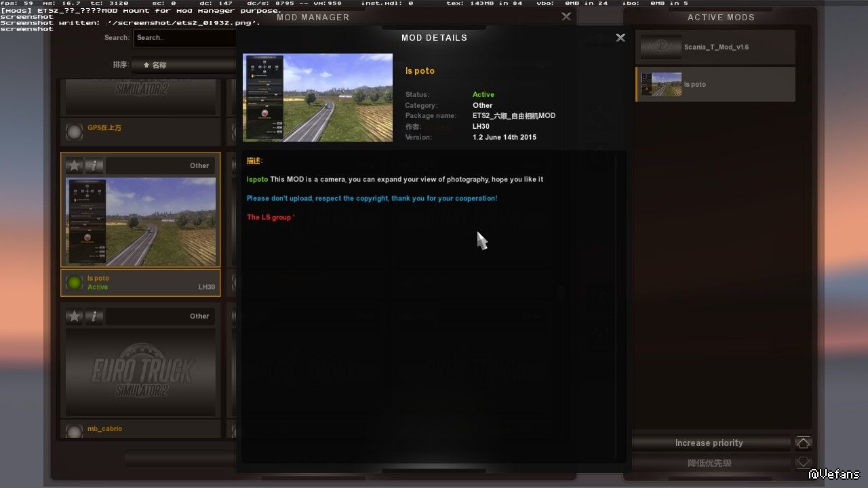Click the author value 'LH30' in Mod Details

click(x=481, y=127)
